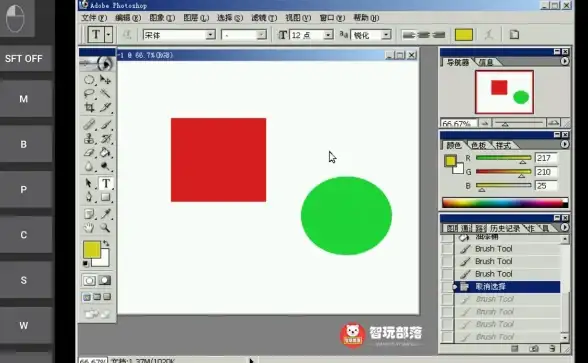This screenshot has height=363, width=588.
Task: Open the palettes toggle icon in options bar
Action: [514, 34]
